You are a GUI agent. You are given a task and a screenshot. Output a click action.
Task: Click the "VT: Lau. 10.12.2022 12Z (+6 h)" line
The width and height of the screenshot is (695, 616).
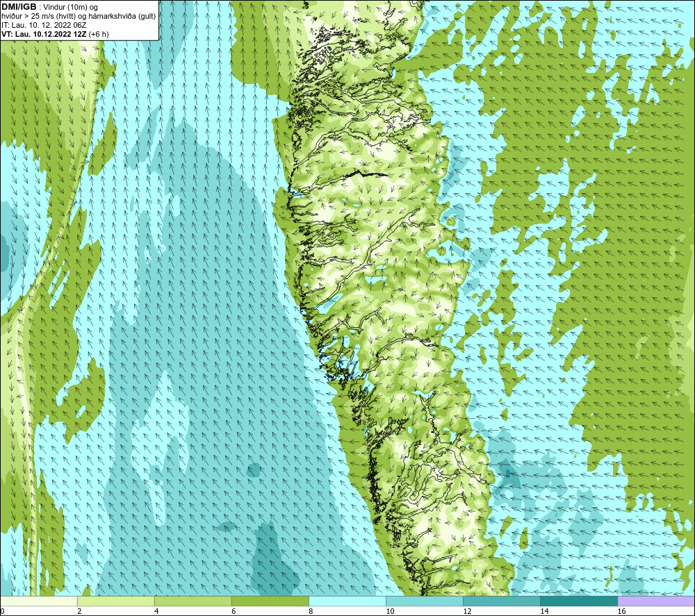pos(55,34)
